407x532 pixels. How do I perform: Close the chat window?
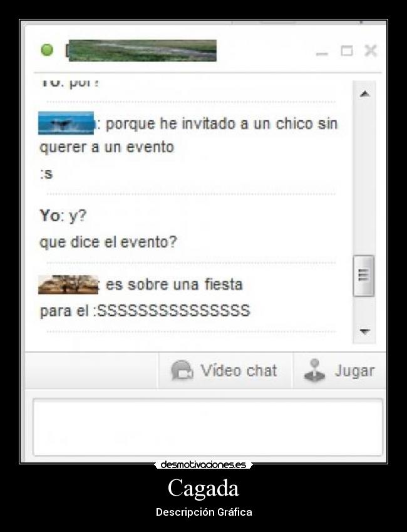pos(371,51)
